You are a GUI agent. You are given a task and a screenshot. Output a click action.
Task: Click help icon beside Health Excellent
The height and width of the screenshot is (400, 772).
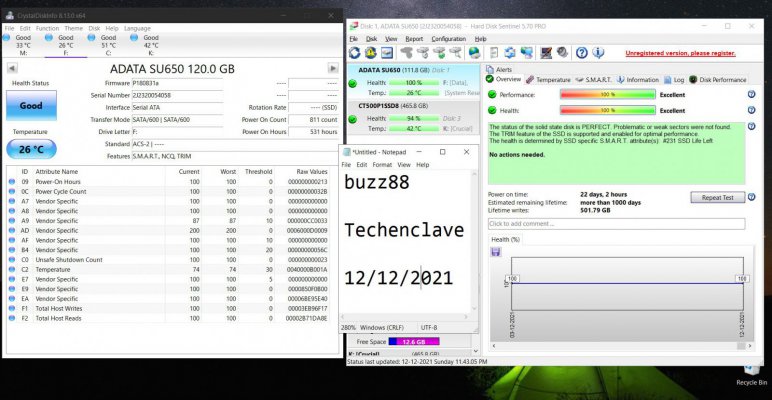pyautogui.click(x=751, y=110)
